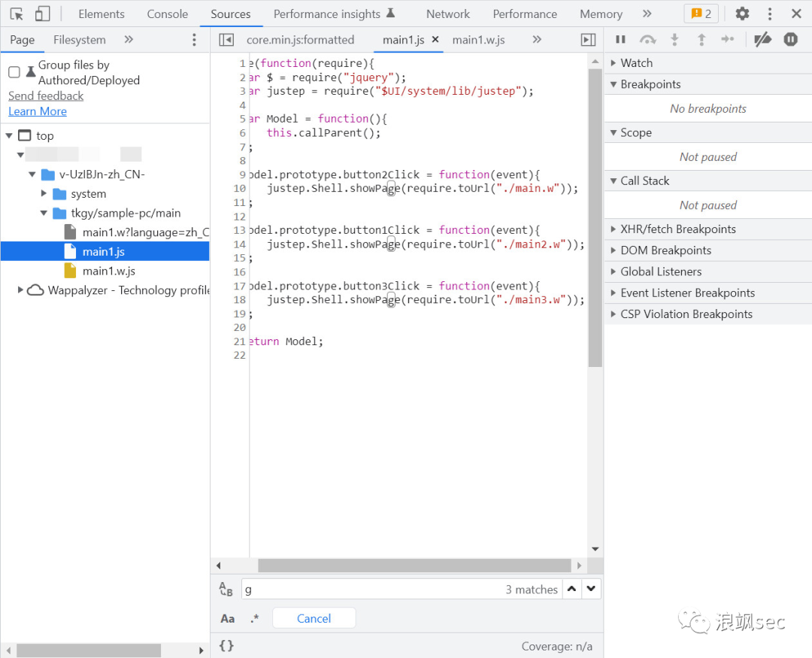
Task: Open more navigator tabs chevron
Action: coord(129,39)
